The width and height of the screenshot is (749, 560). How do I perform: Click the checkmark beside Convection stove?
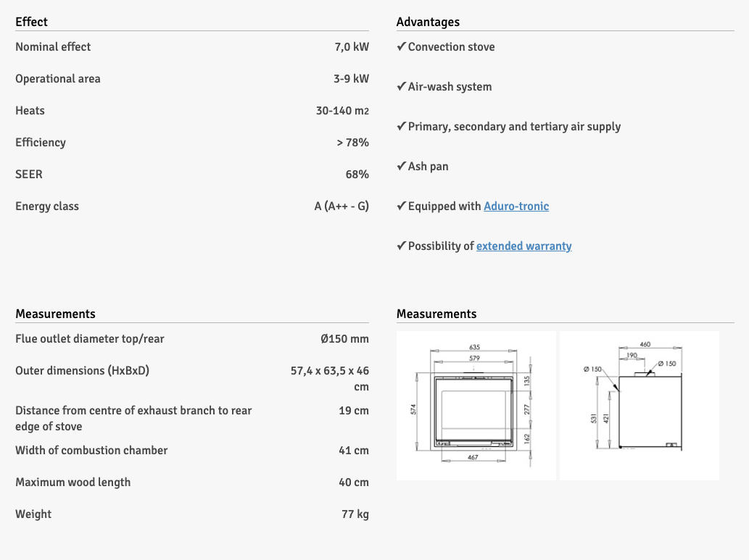click(x=401, y=47)
